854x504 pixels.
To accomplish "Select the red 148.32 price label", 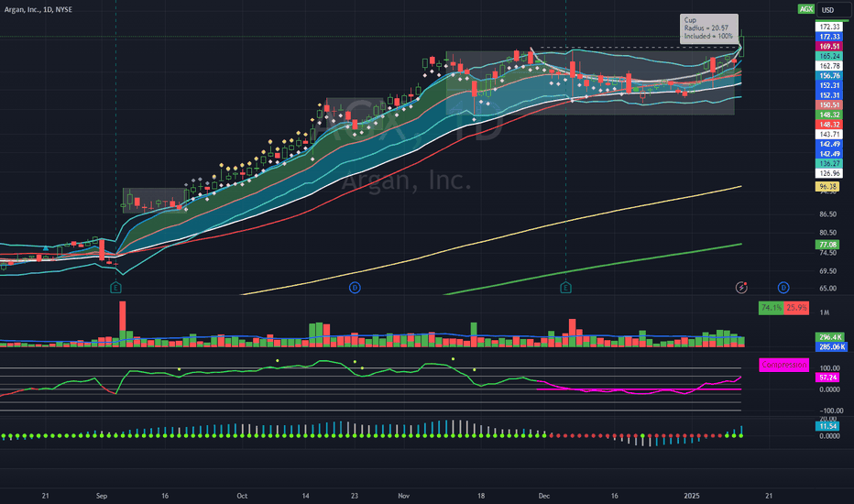I will pyautogui.click(x=829, y=125).
